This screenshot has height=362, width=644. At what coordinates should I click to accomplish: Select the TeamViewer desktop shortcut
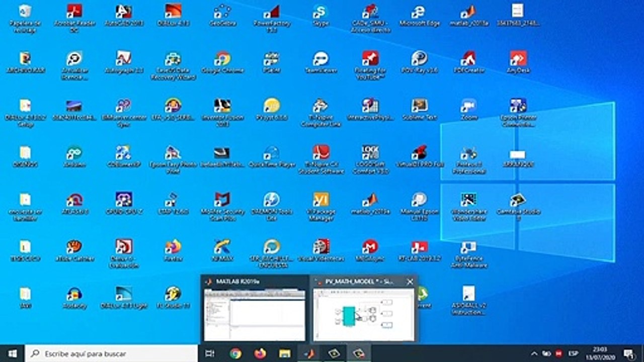pyautogui.click(x=320, y=62)
